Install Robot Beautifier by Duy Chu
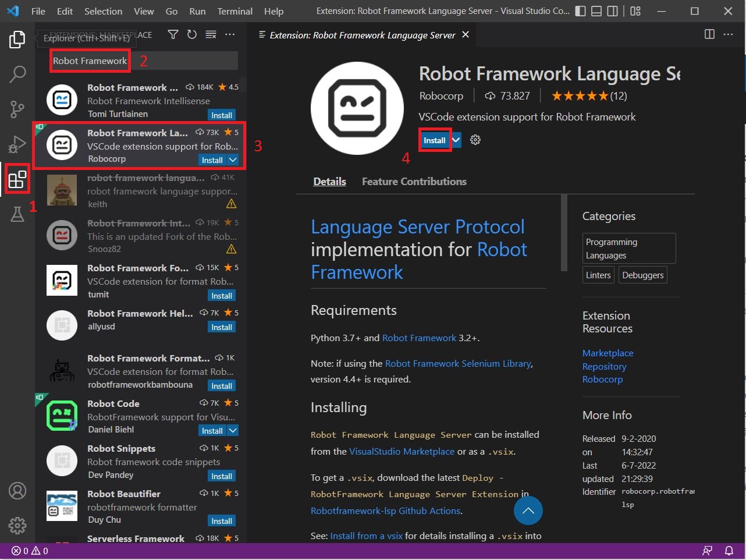The height and width of the screenshot is (560, 746). (x=222, y=521)
